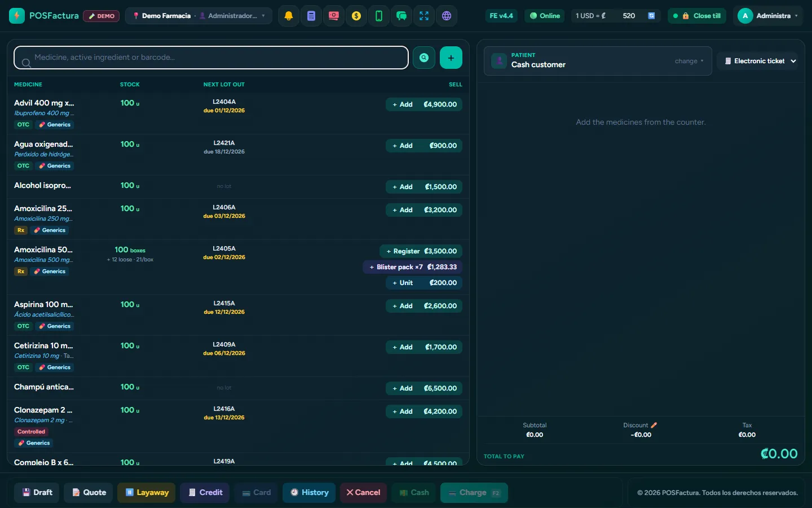Change the Cash customer patient
Viewport: 812px width, 508px height.
689,61
